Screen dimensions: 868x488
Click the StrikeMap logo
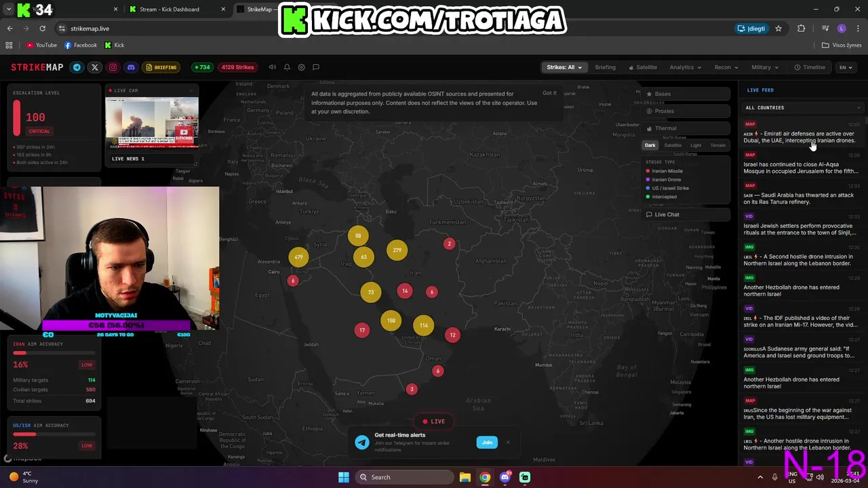click(37, 67)
